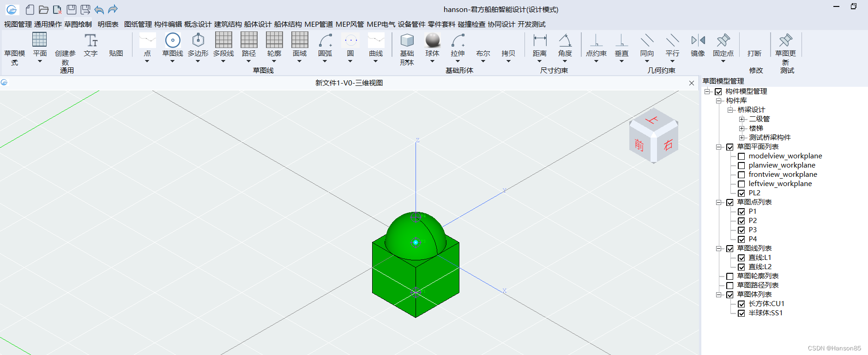Toggle the 半球体:SS1 checkbox
Image resolution: width=868 pixels, height=355 pixels.
(741, 313)
